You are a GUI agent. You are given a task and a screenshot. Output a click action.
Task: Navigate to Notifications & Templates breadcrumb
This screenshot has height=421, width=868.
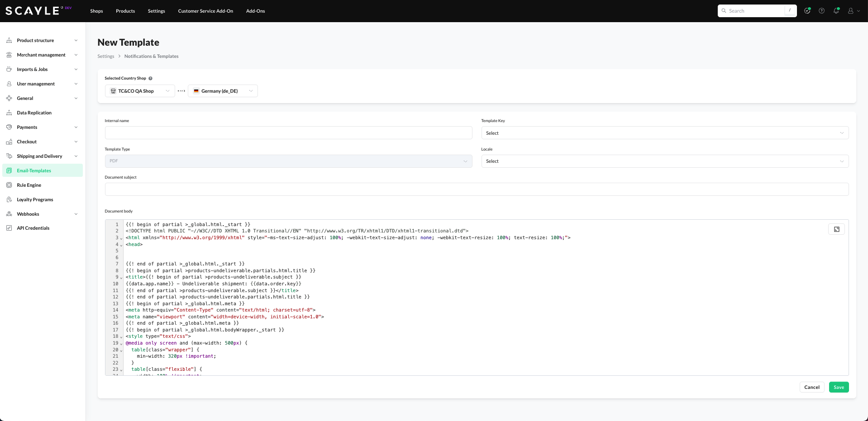click(151, 56)
